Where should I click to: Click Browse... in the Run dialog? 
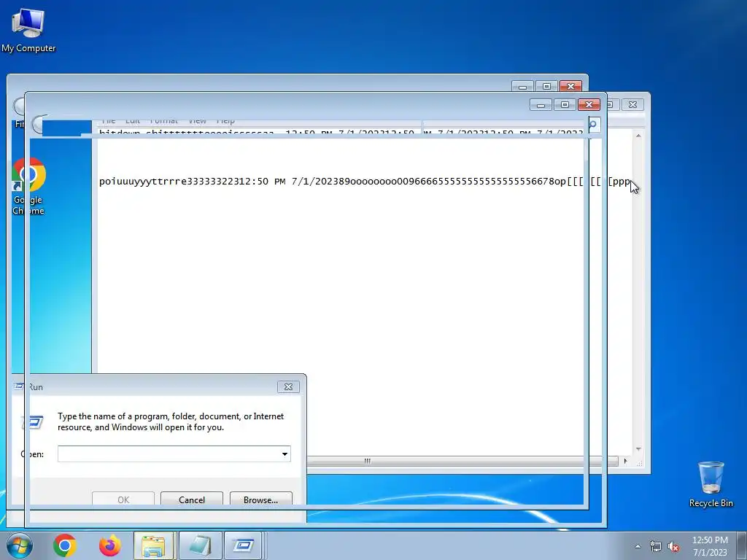click(260, 499)
